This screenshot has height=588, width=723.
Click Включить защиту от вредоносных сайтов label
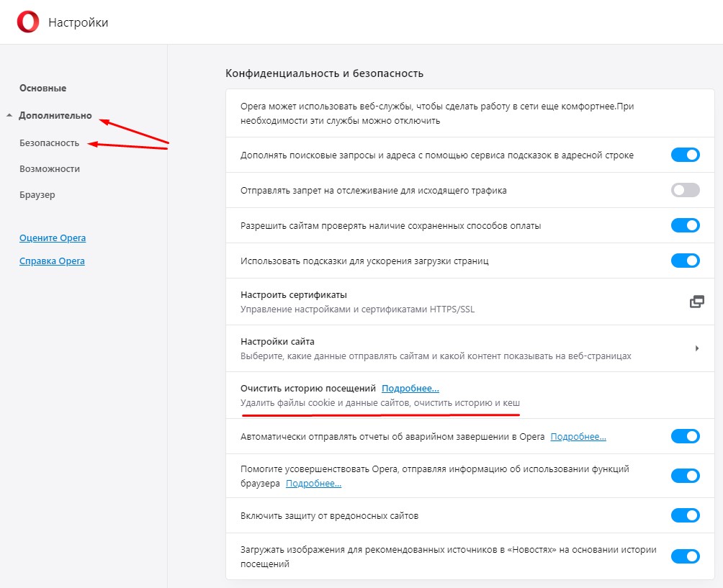coord(329,515)
